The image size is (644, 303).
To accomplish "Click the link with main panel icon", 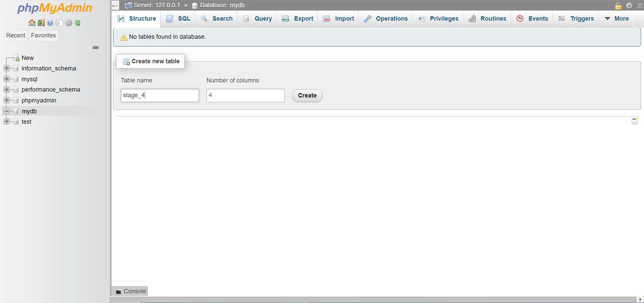I will pyautogui.click(x=96, y=47).
